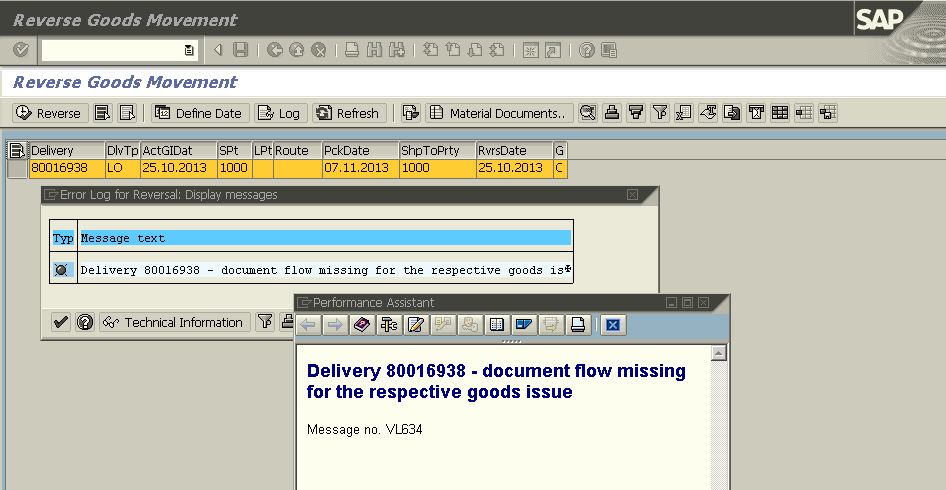Click the ABC Analysis icon
Viewport: 946px width, 490px height.
point(756,113)
